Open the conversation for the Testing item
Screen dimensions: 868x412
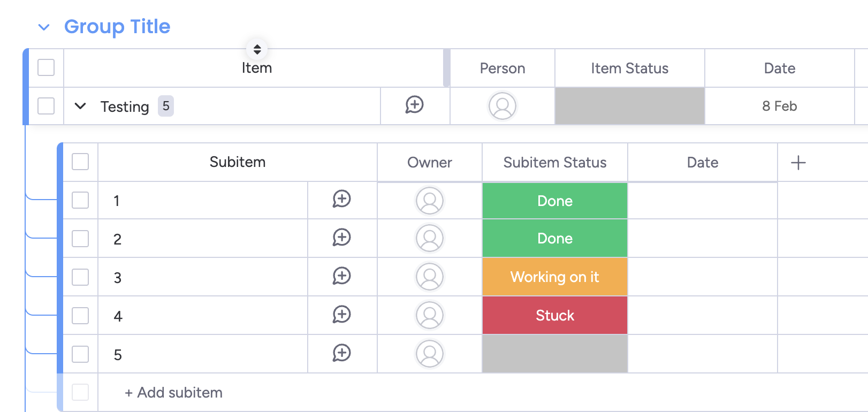coord(414,105)
